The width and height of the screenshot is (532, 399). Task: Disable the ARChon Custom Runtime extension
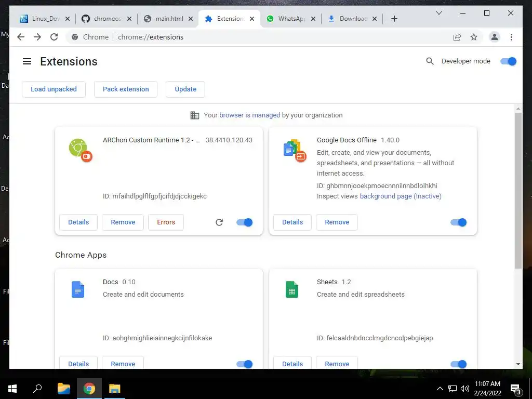point(244,222)
